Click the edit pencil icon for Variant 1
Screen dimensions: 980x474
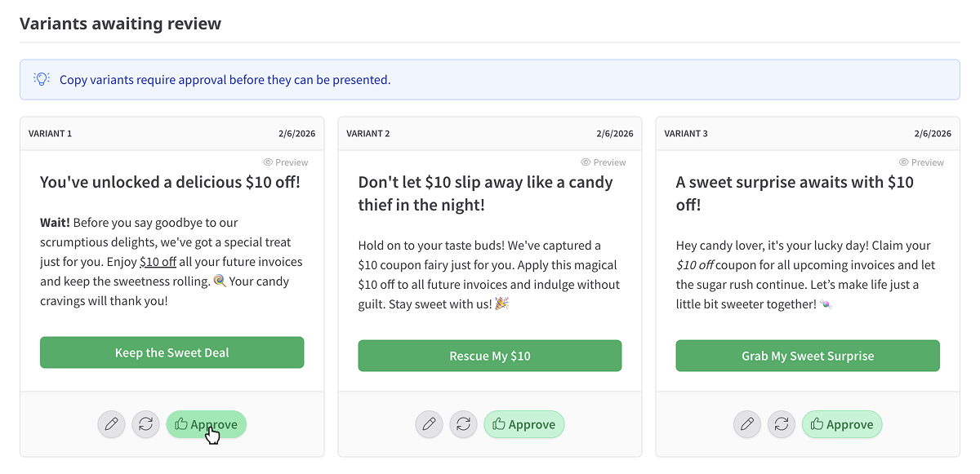112,424
